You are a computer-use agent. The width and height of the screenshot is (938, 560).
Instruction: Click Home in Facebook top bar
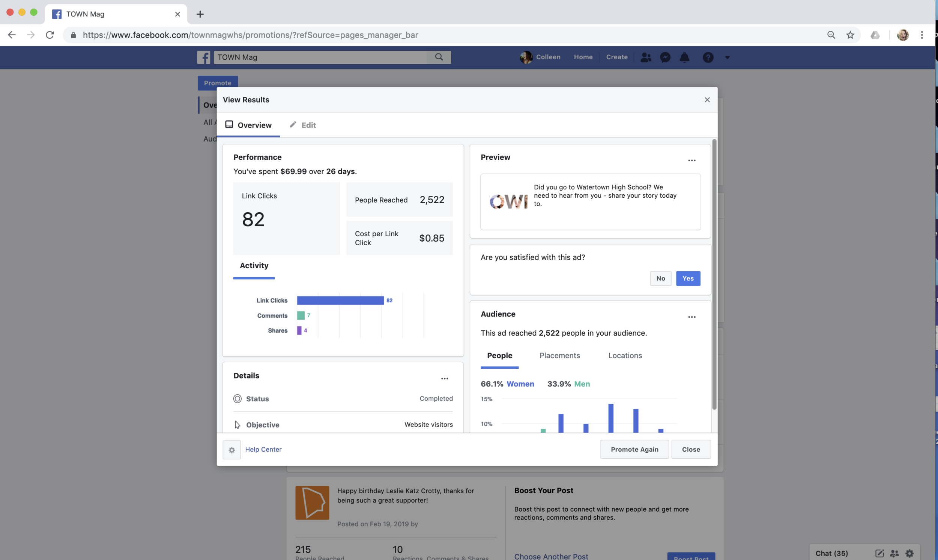[x=583, y=57]
